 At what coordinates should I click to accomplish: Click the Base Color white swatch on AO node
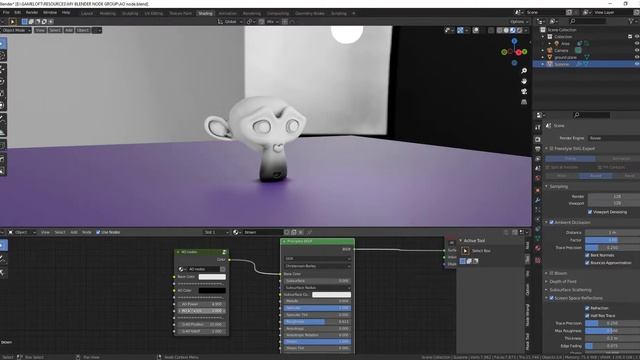[212, 277]
